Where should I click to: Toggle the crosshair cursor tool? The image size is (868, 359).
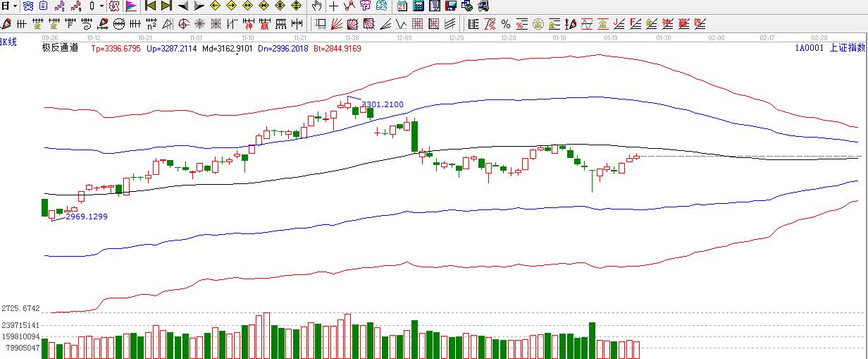tap(333, 6)
